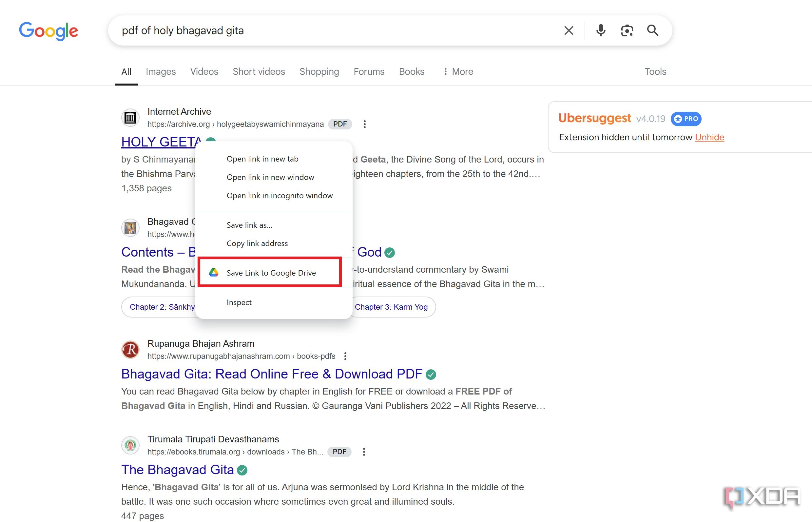This screenshot has width=812, height=522.
Task: Switch to the Forums tab
Action: (x=369, y=71)
